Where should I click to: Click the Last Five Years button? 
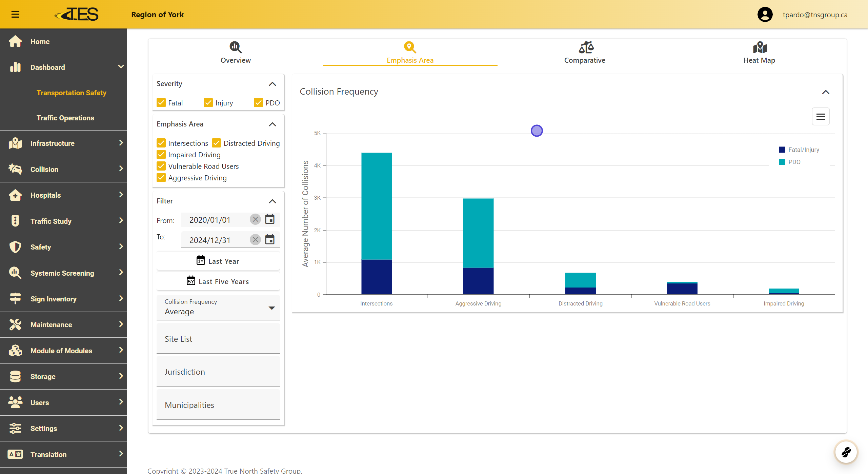(x=218, y=281)
